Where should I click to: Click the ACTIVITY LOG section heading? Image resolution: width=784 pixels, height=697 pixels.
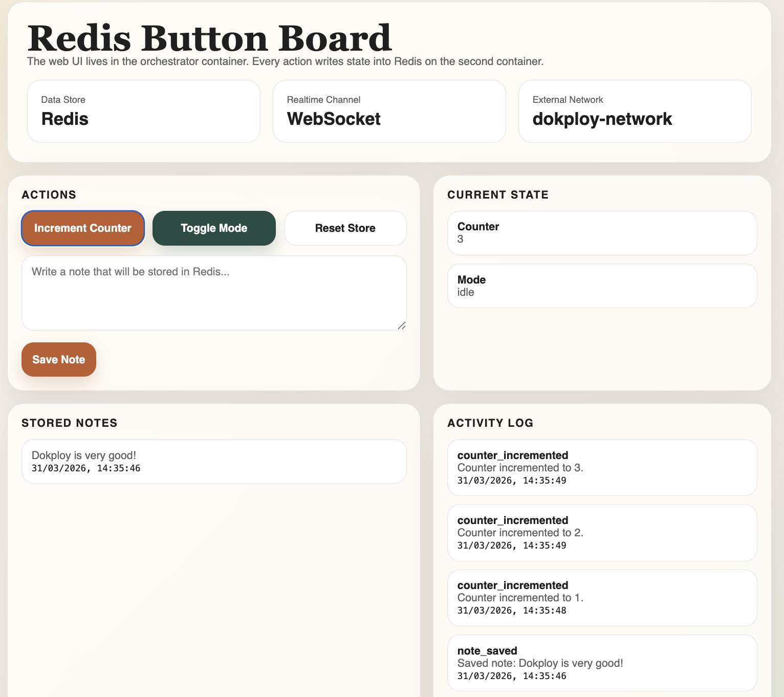pos(490,423)
